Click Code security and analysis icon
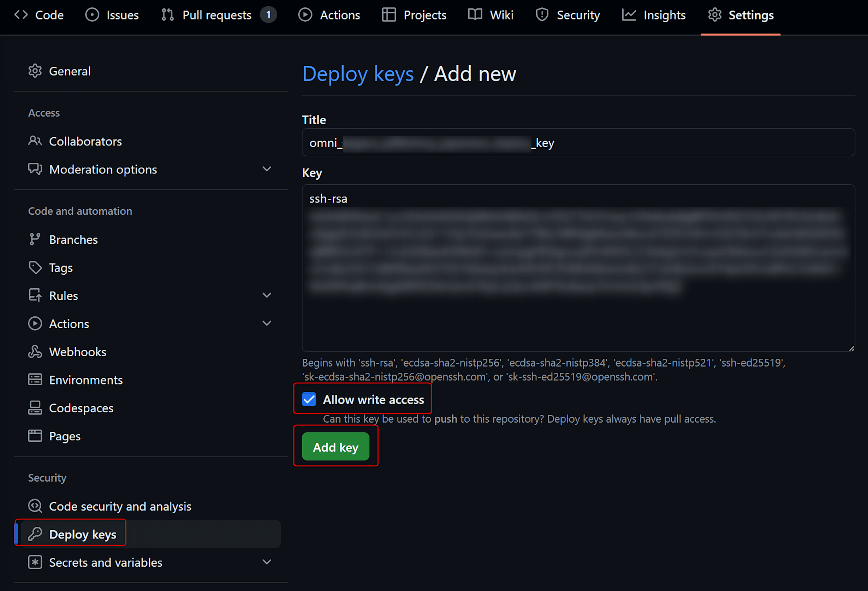Viewport: 868px width, 591px height. pyautogui.click(x=35, y=506)
